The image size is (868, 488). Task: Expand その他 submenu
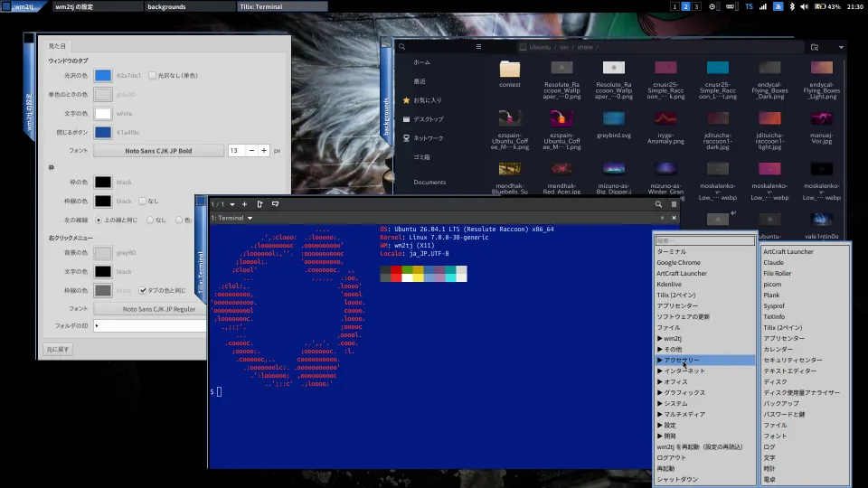(704, 349)
